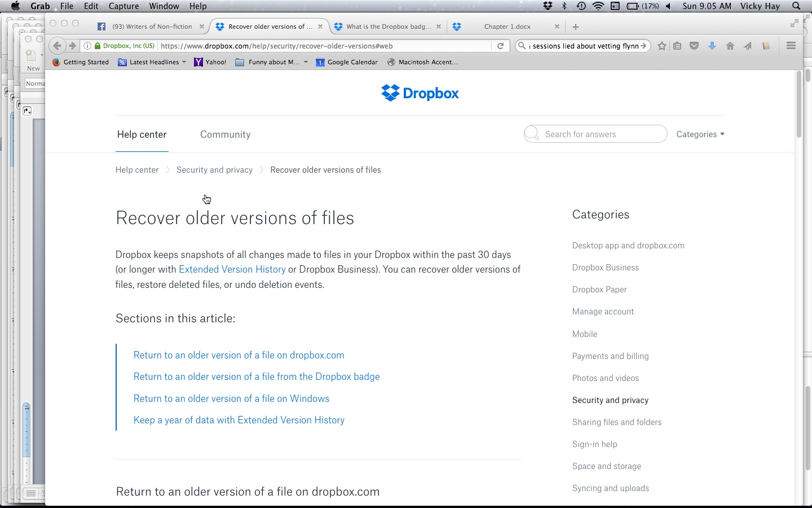The height and width of the screenshot is (508, 812).
Task: Click the Dropbox icon in macOS menu bar
Action: click(548, 6)
